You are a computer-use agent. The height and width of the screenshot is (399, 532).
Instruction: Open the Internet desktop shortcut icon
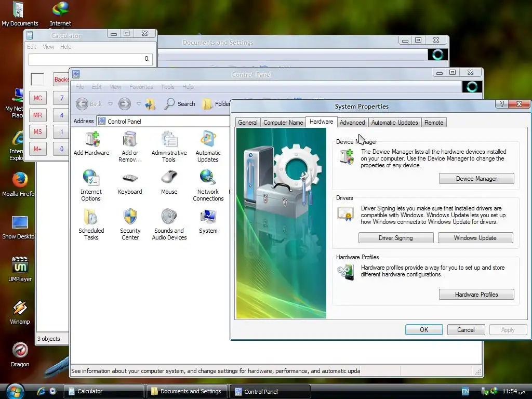coord(60,14)
